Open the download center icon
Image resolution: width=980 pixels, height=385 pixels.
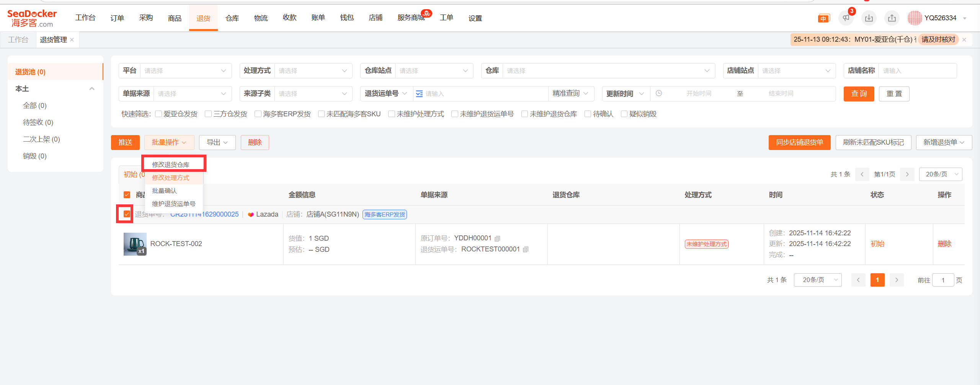pos(869,18)
